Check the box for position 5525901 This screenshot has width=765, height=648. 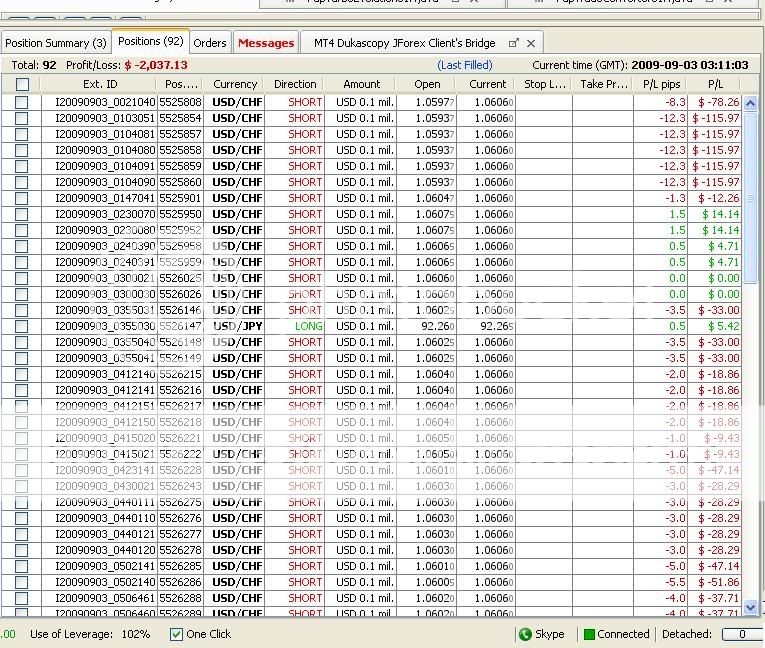click(x=21, y=198)
